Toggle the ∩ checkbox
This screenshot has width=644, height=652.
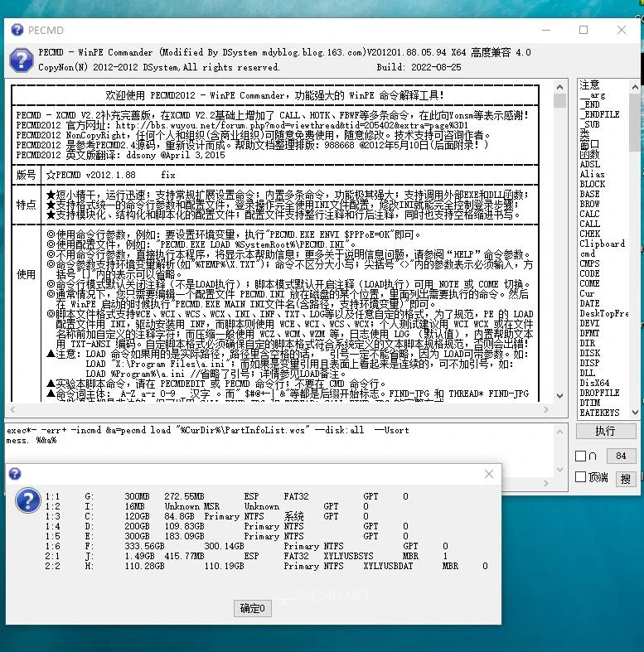point(581,456)
